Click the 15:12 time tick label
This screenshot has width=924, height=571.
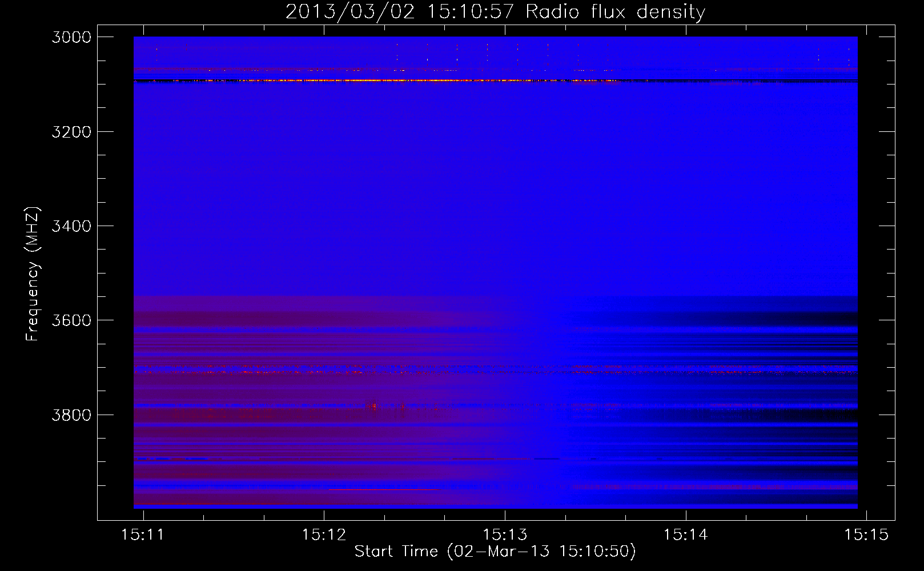(324, 534)
